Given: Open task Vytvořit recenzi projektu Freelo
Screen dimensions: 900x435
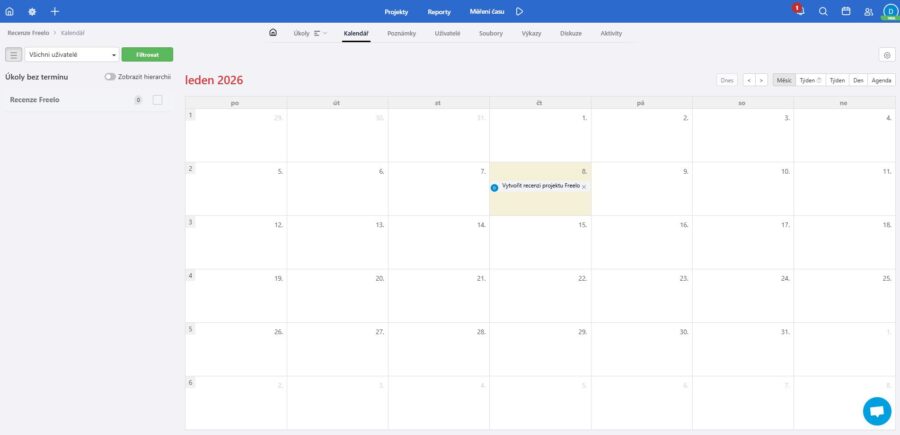Looking at the screenshot, I should click(540, 186).
